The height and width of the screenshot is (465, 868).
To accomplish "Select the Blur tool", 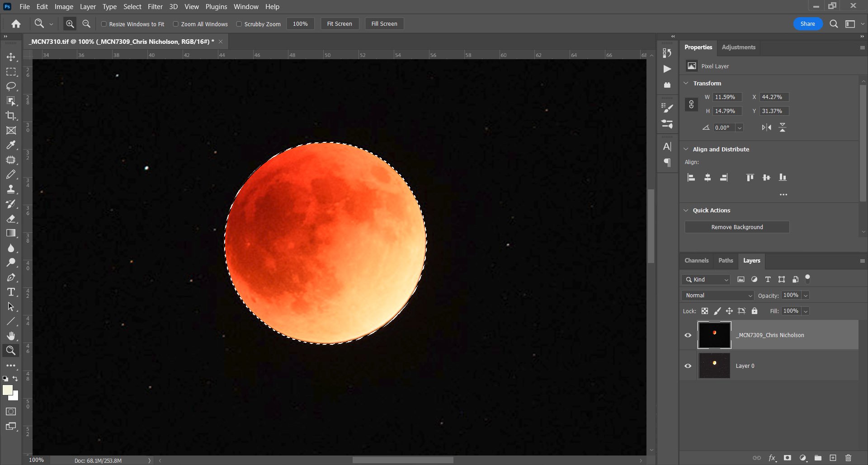I will tap(11, 248).
